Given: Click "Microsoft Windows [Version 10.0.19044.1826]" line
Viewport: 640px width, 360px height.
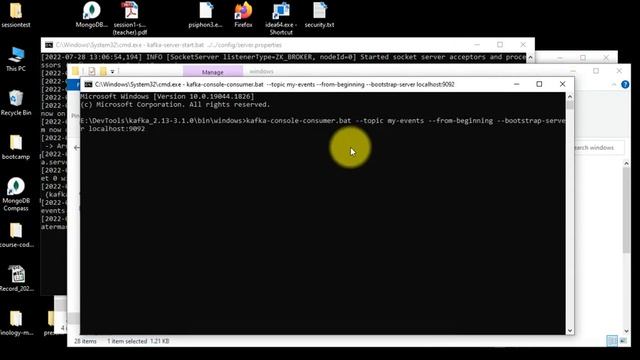Looking at the screenshot, I should (x=167, y=96).
